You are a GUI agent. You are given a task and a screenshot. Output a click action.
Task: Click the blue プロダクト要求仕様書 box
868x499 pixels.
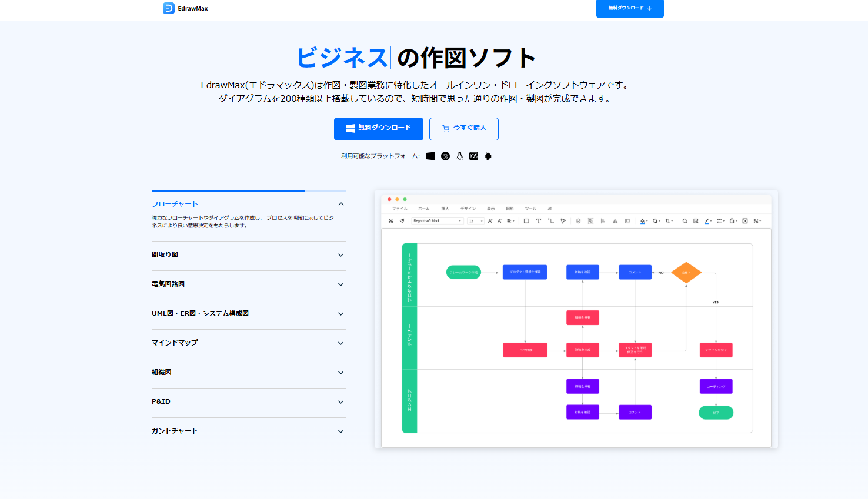click(525, 272)
